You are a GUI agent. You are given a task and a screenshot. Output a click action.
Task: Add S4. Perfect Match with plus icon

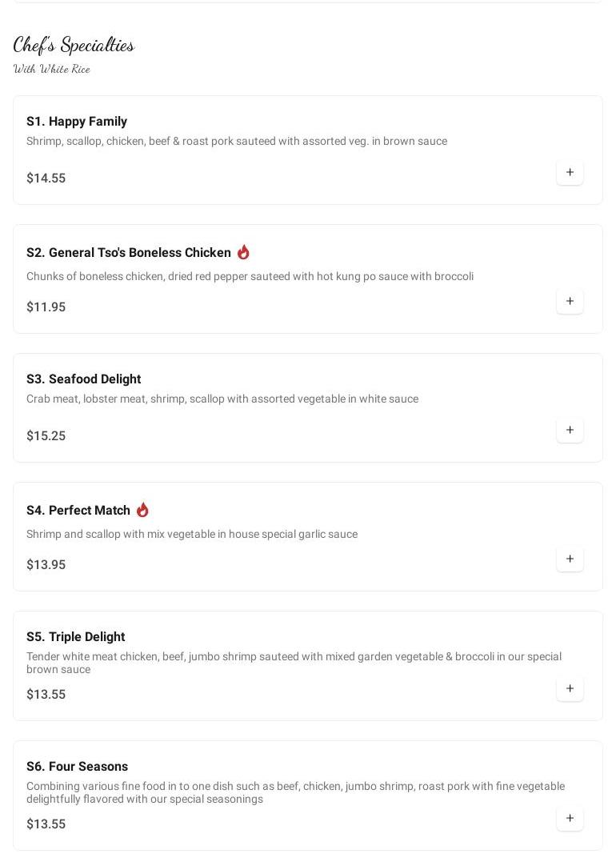570,559
